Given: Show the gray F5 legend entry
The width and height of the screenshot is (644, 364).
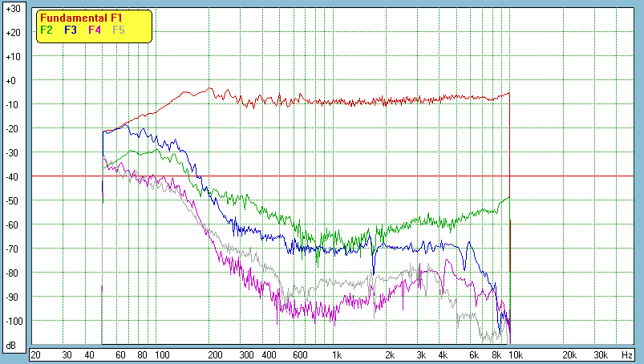Looking at the screenshot, I should [x=119, y=30].
